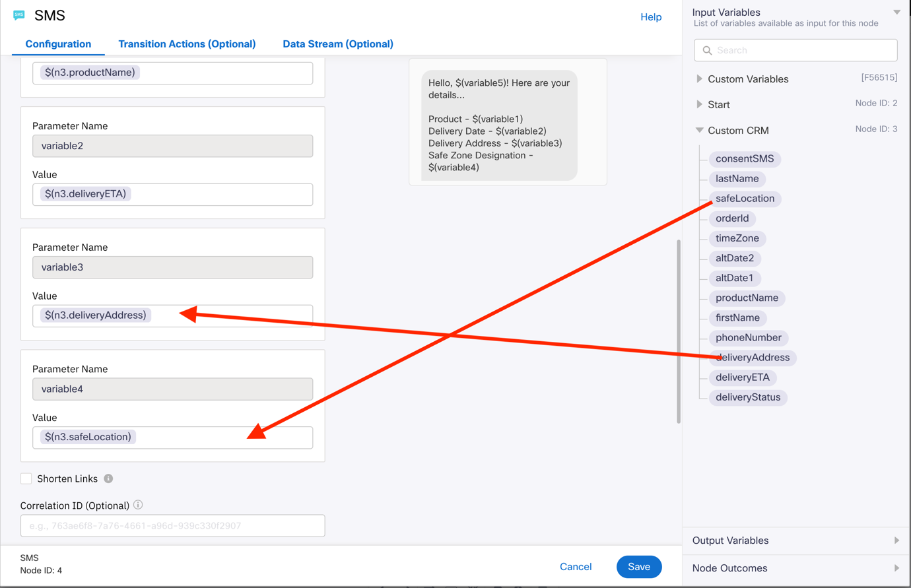Click the variable2 parameter name field
Viewport: 911px width, 588px height.
173,146
